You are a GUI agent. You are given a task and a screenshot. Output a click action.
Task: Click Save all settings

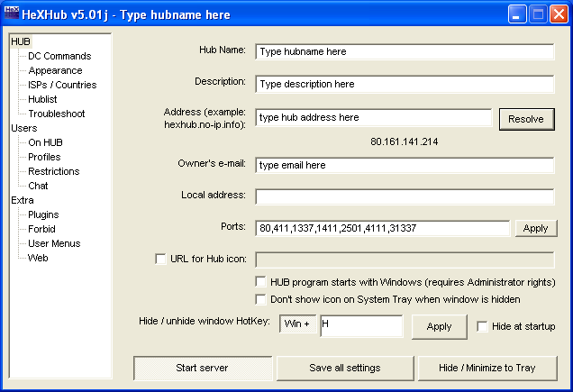coord(344,368)
